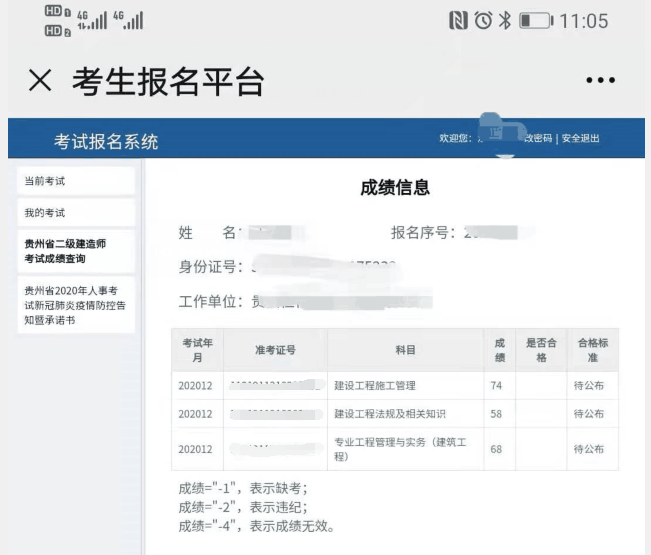651x555 pixels.
Task: Open the 我的考试 sidebar item
Action: coord(76,213)
